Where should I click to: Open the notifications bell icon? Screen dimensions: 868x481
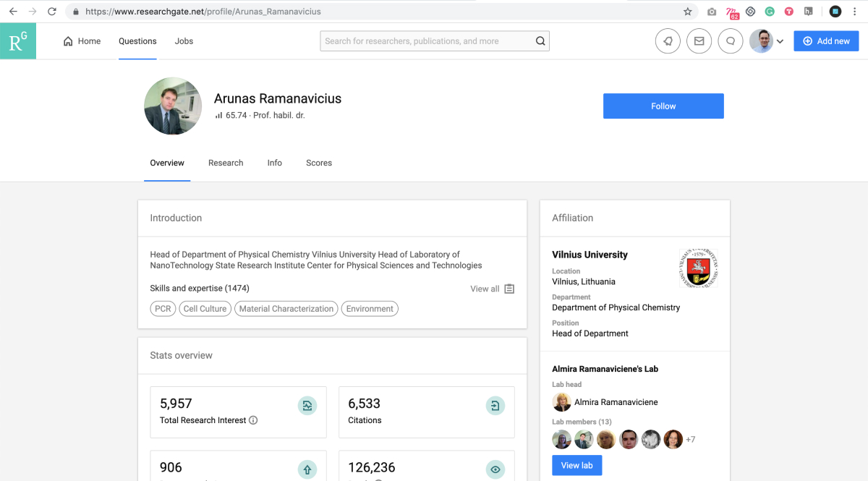pyautogui.click(x=667, y=41)
